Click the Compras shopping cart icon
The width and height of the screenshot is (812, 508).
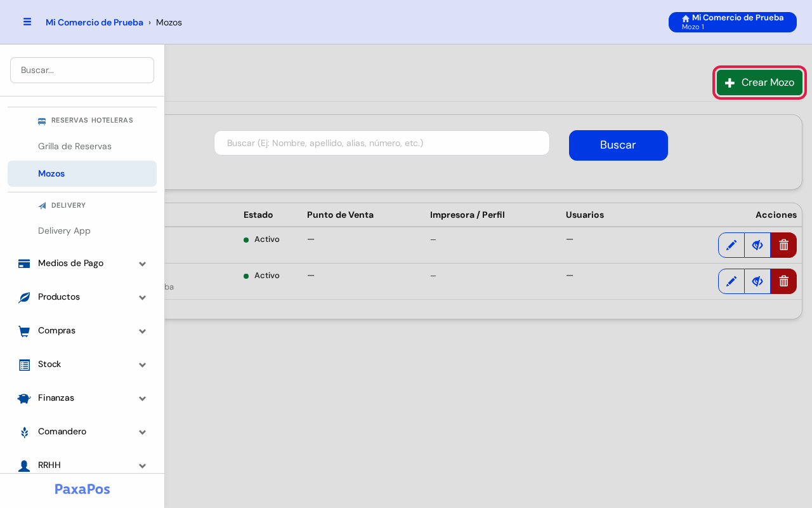(x=24, y=331)
